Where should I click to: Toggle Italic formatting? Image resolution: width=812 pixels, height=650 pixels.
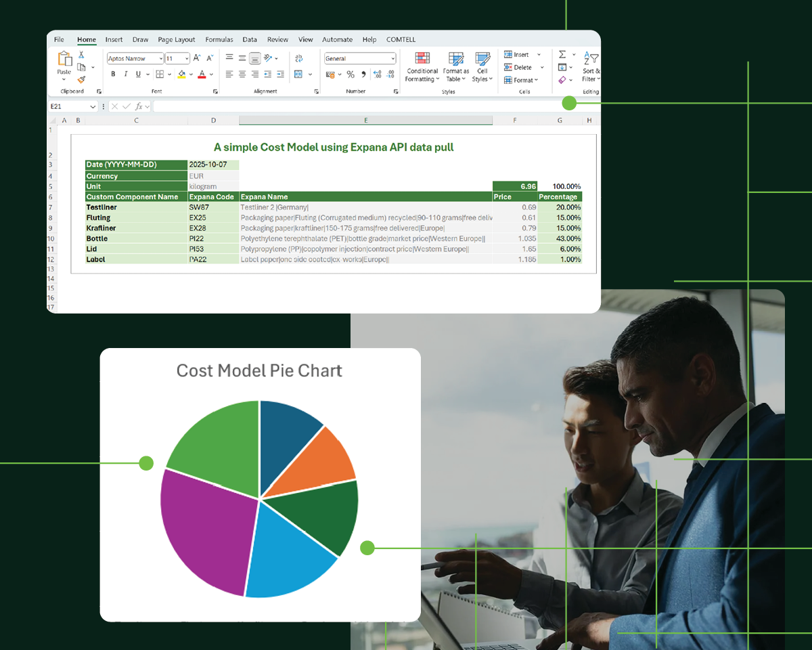point(125,74)
